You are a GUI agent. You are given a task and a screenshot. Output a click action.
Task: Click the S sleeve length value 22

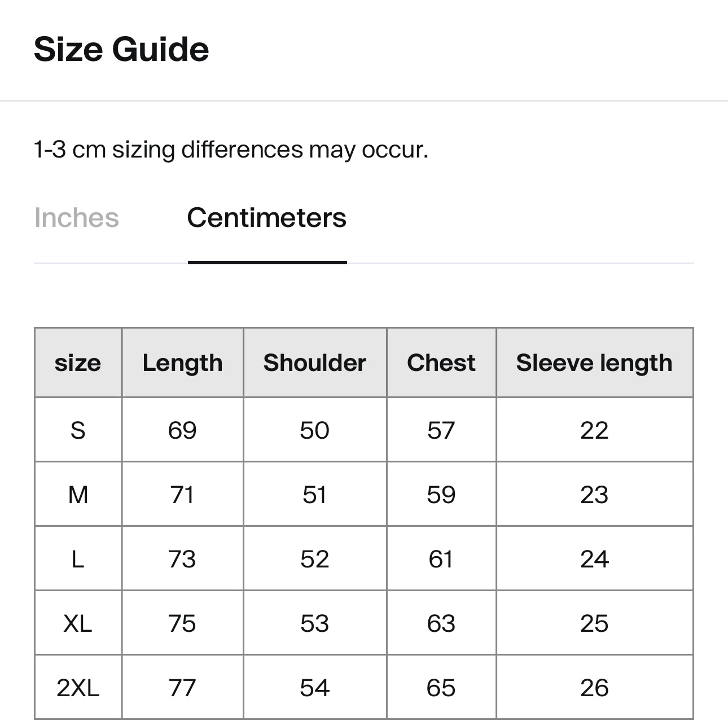coord(594,430)
